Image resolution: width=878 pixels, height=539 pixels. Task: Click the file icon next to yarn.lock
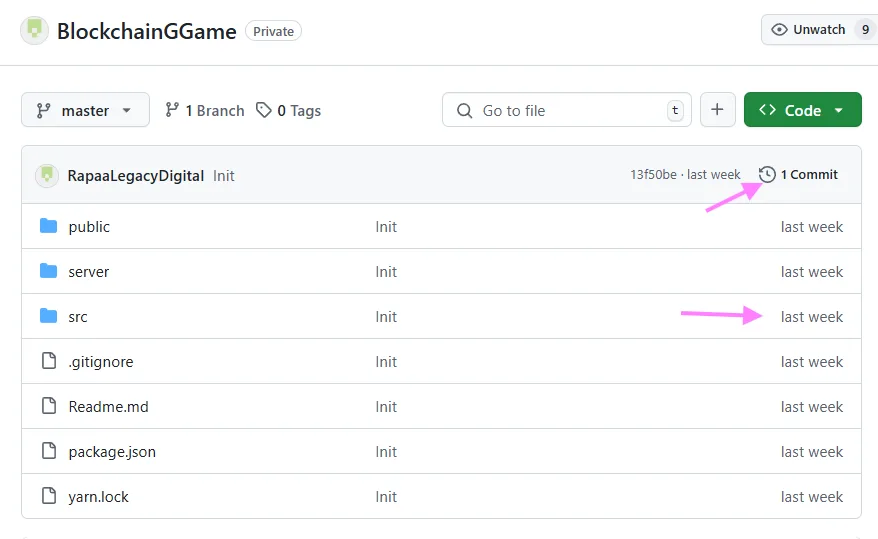pyautogui.click(x=49, y=496)
